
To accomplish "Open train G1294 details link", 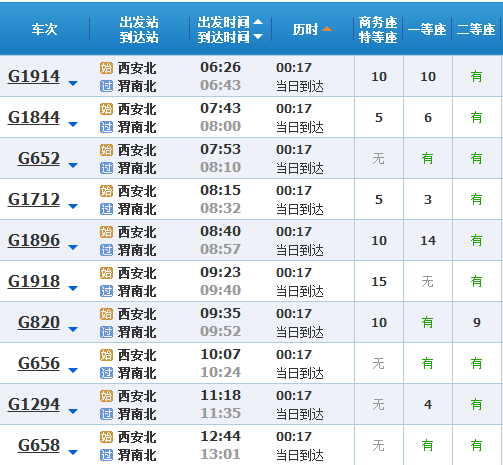I will pyautogui.click(x=34, y=404).
